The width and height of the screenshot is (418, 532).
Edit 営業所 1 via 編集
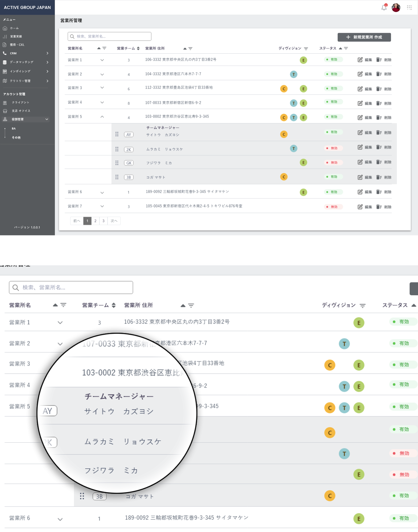click(365, 60)
